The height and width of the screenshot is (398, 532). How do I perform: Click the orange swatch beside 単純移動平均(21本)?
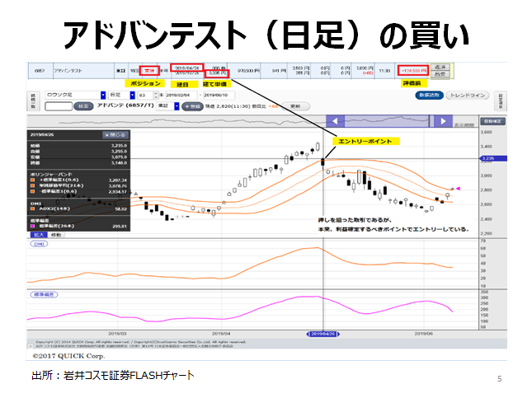[32, 185]
